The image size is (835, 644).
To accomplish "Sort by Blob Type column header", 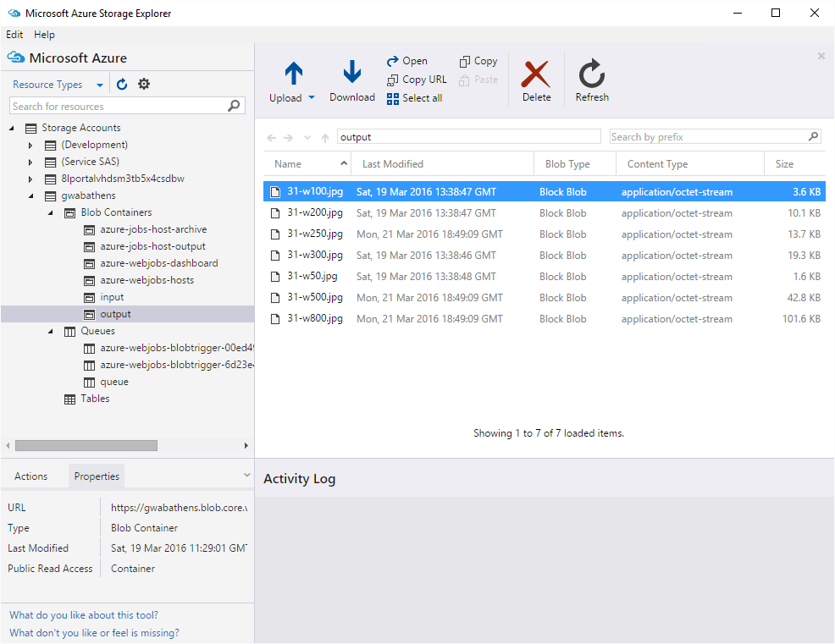I will click(x=575, y=164).
